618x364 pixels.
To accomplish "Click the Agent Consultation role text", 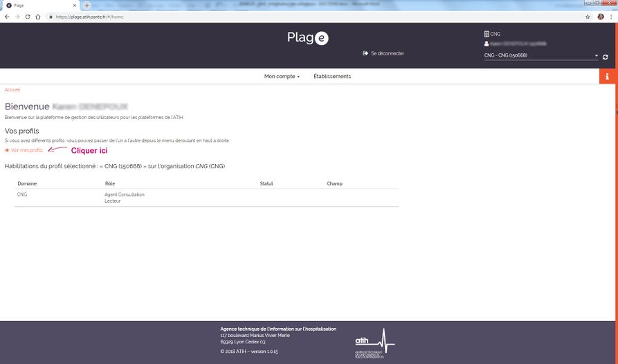I will 125,194.
